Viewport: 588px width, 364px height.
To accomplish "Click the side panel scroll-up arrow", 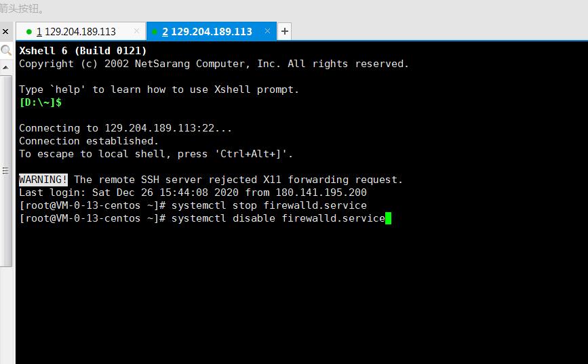I will [x=6, y=67].
